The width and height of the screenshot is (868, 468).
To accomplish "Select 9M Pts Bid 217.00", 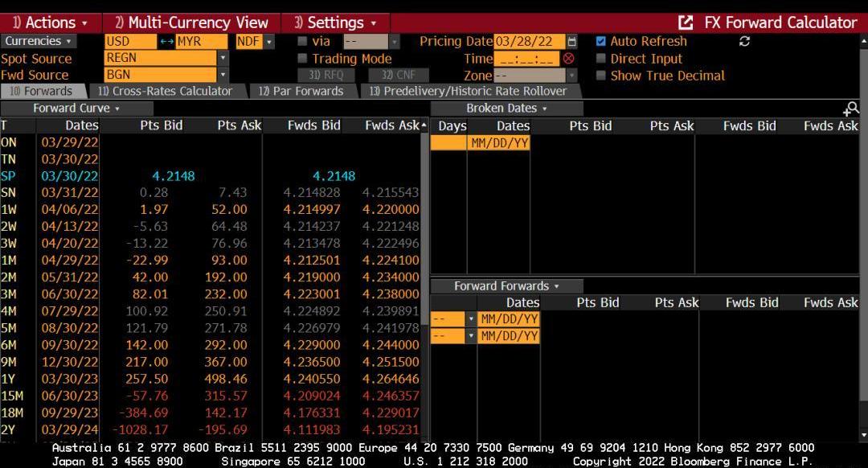I will (147, 362).
